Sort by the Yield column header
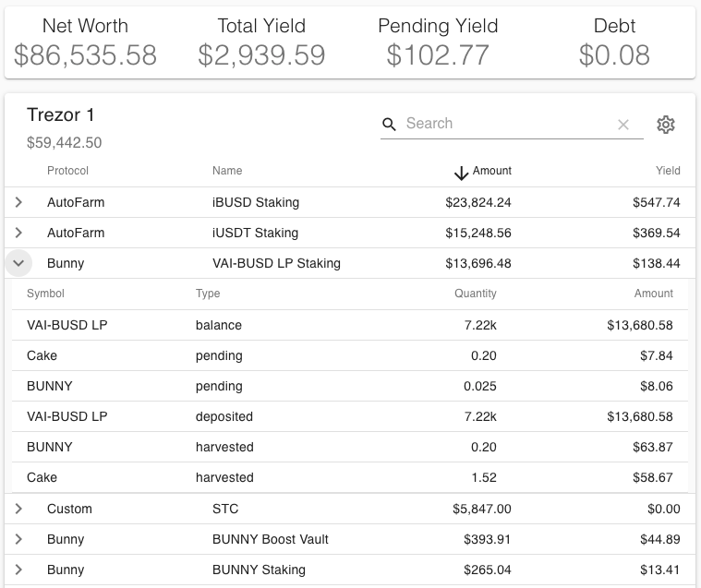 pyautogui.click(x=668, y=171)
